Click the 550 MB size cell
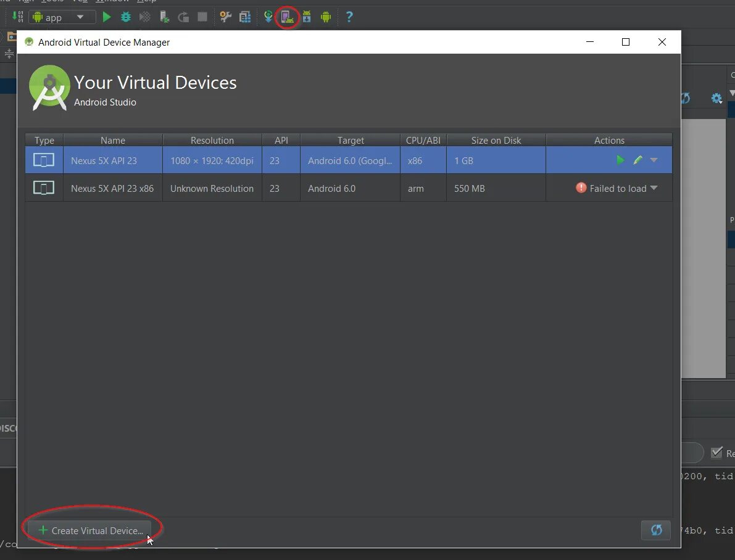The width and height of the screenshot is (735, 560). (496, 188)
